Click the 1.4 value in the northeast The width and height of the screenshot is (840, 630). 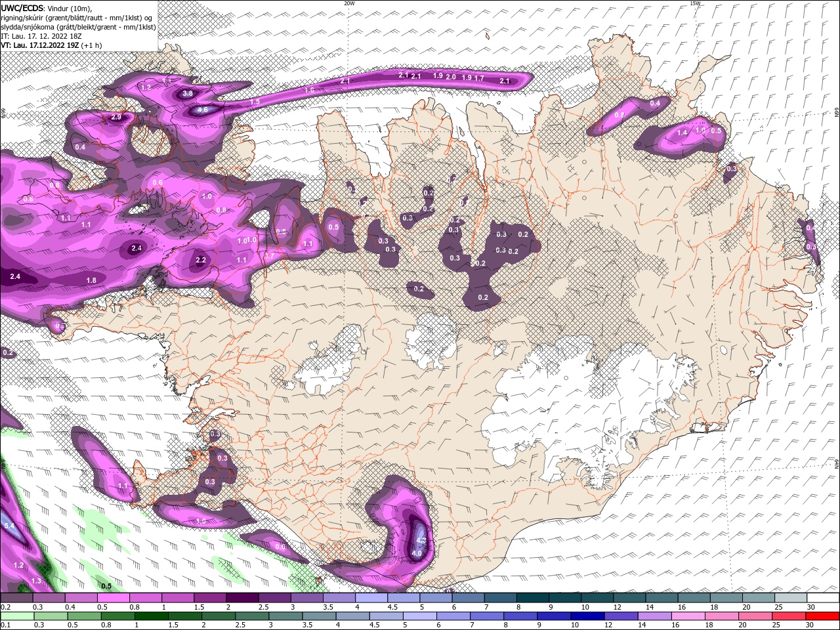coord(682,133)
